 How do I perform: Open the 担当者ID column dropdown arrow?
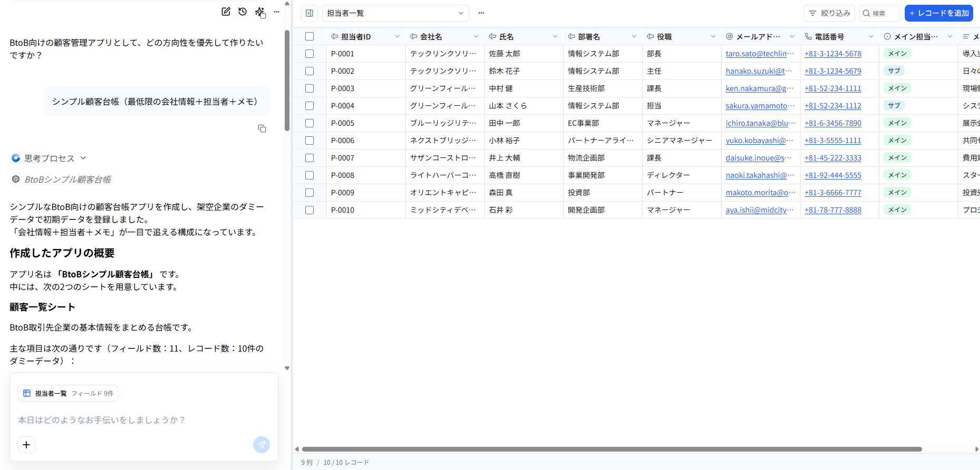point(397,36)
